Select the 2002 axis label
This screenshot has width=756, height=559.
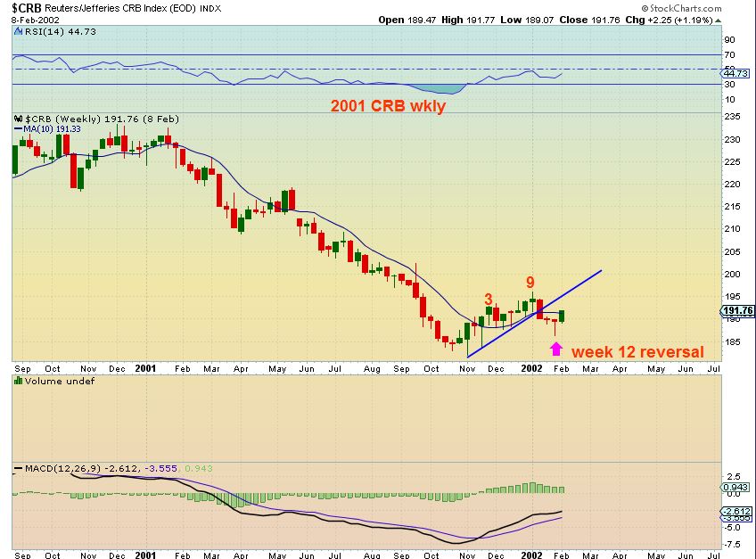point(530,367)
